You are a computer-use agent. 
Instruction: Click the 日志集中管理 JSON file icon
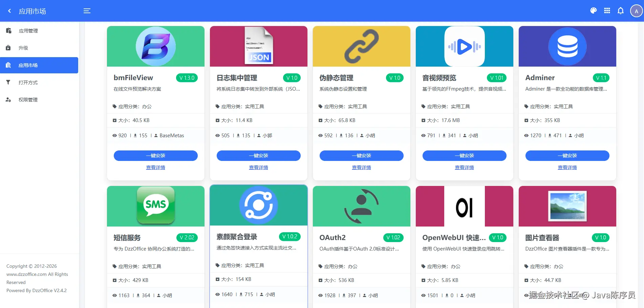point(259,46)
